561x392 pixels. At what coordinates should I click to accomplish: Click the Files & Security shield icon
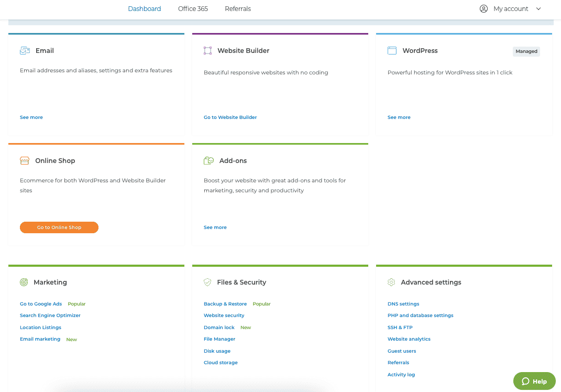[x=207, y=282]
